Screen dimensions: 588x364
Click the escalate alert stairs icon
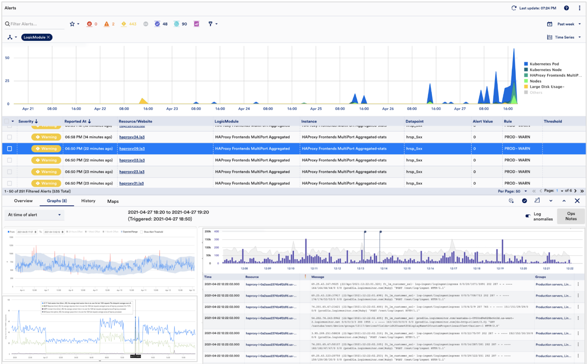pos(537,201)
